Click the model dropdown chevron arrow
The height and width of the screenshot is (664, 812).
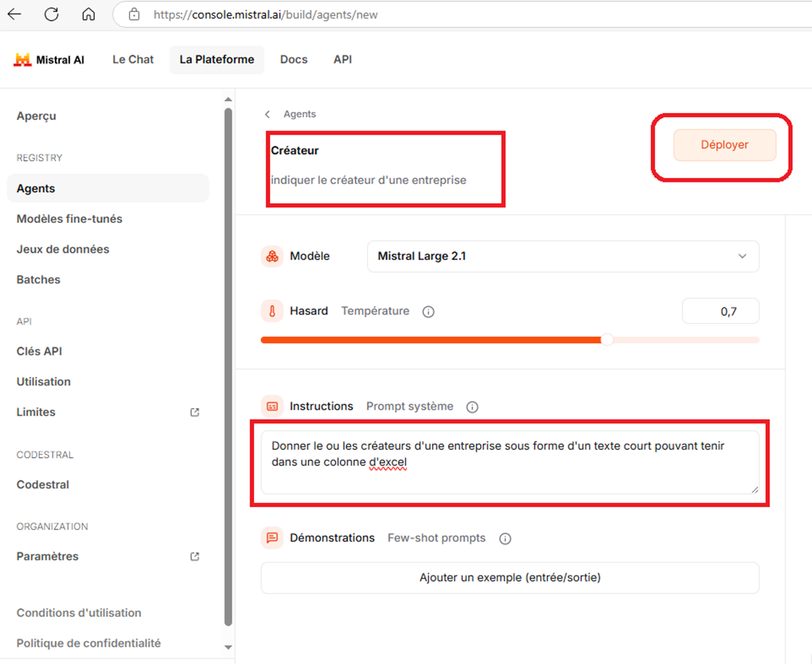(742, 256)
